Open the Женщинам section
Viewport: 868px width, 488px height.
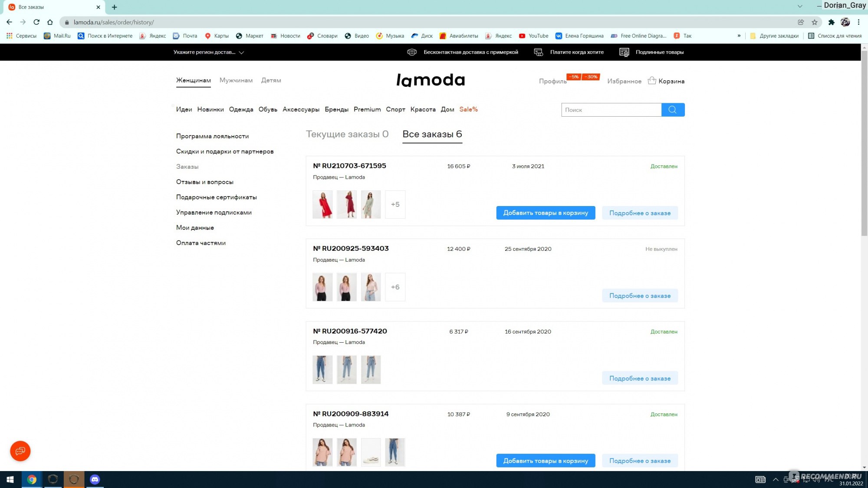pyautogui.click(x=194, y=80)
